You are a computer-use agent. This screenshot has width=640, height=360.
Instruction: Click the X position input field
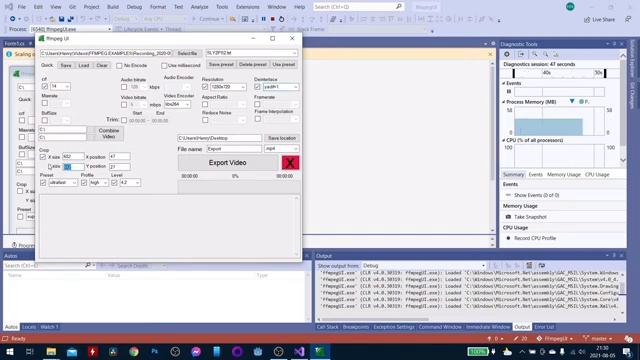[120, 156]
